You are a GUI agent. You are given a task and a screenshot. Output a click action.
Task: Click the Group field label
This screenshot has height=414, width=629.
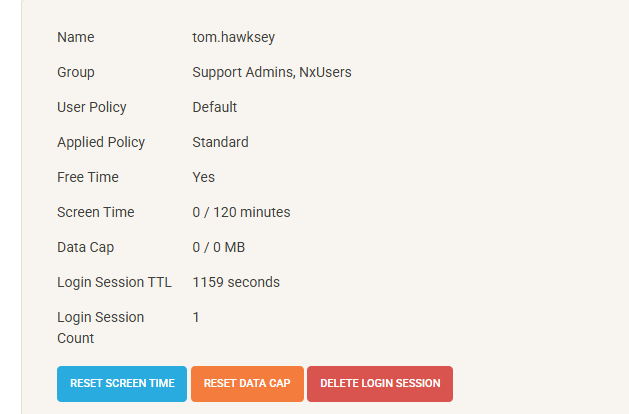point(76,72)
